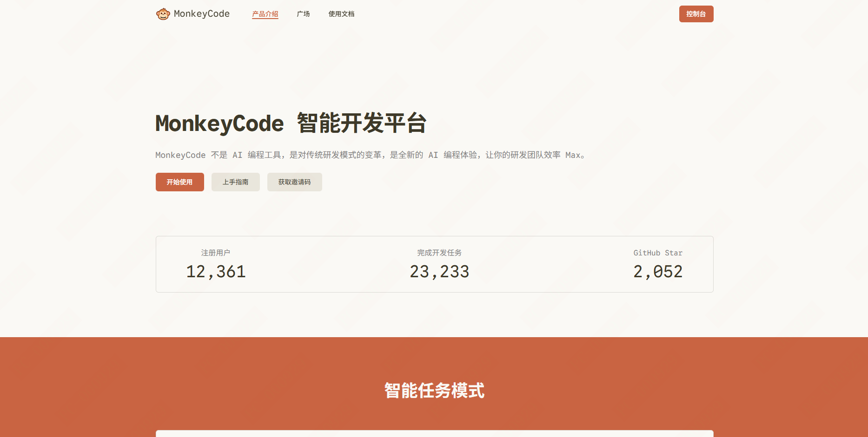Click the 注册用户 statistic value 12,361
The image size is (868, 437).
215,271
